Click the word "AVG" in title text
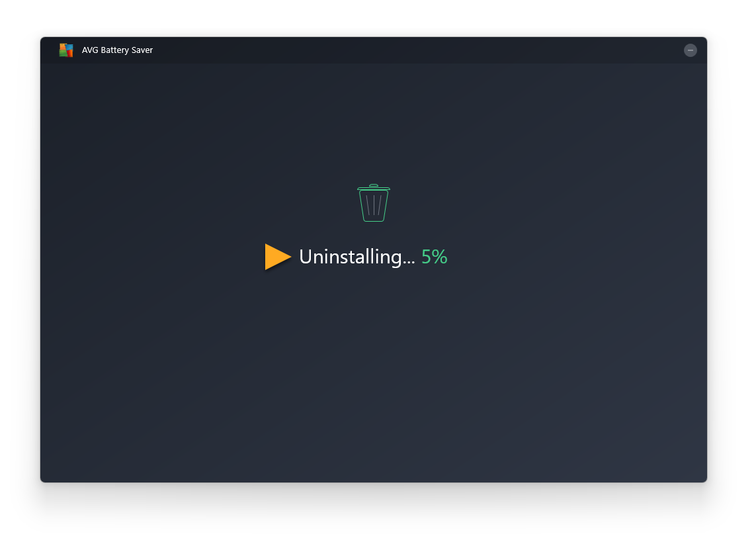 90,50
